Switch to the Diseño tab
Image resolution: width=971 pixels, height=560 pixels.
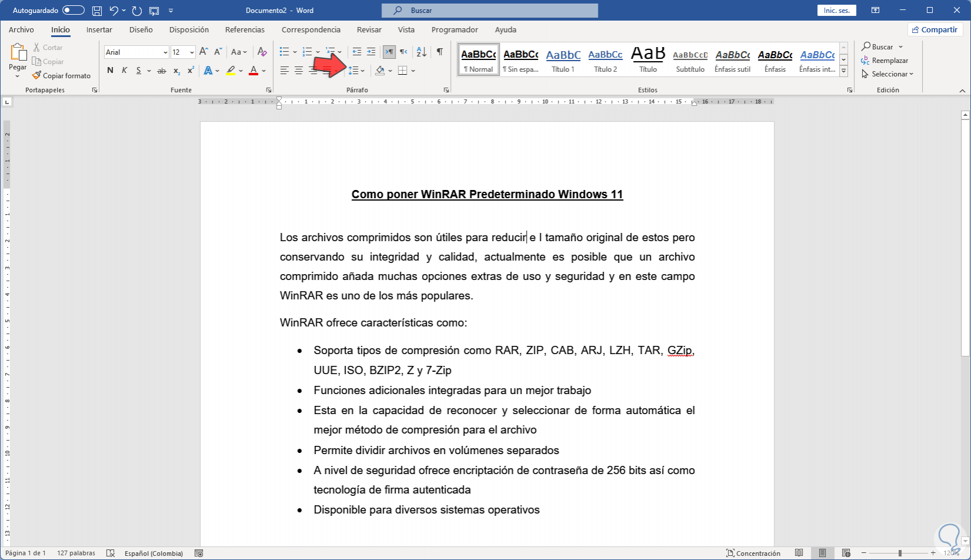pos(141,29)
